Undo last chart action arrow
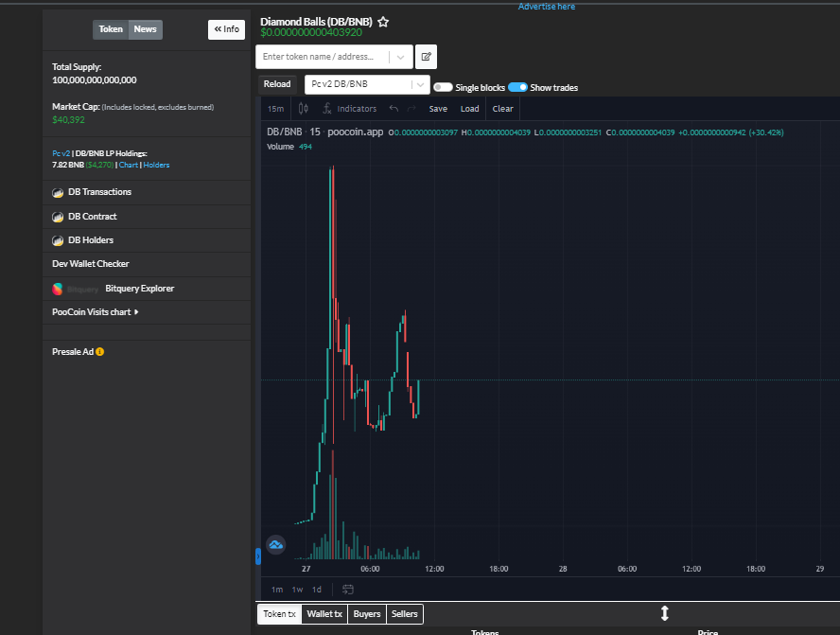The width and height of the screenshot is (840, 635). (394, 109)
